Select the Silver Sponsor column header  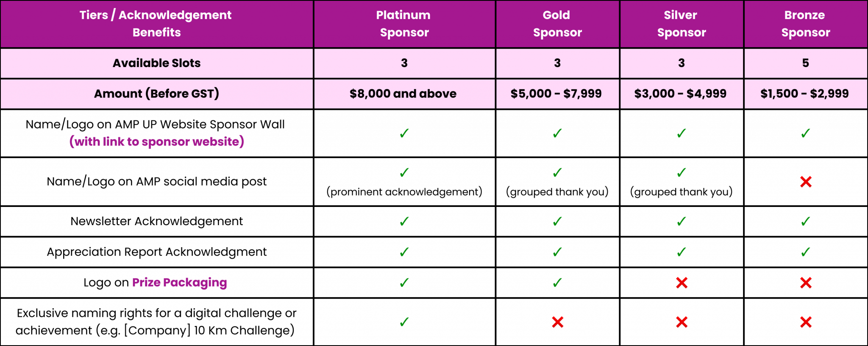click(682, 24)
